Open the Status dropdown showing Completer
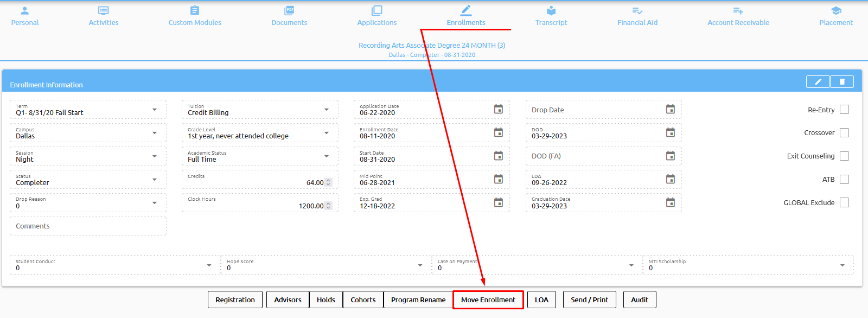 pos(155,180)
